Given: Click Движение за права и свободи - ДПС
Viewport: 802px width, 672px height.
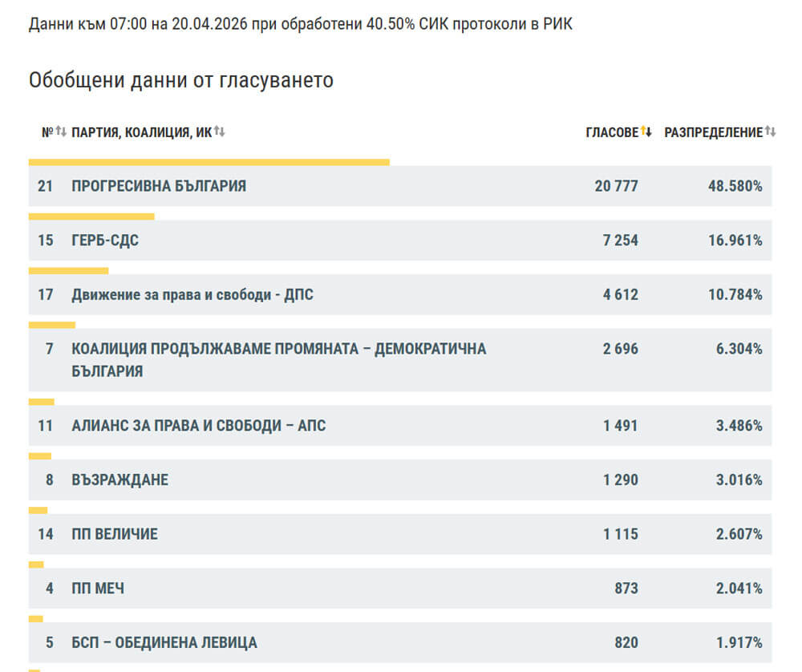Looking at the screenshot, I should 192,295.
